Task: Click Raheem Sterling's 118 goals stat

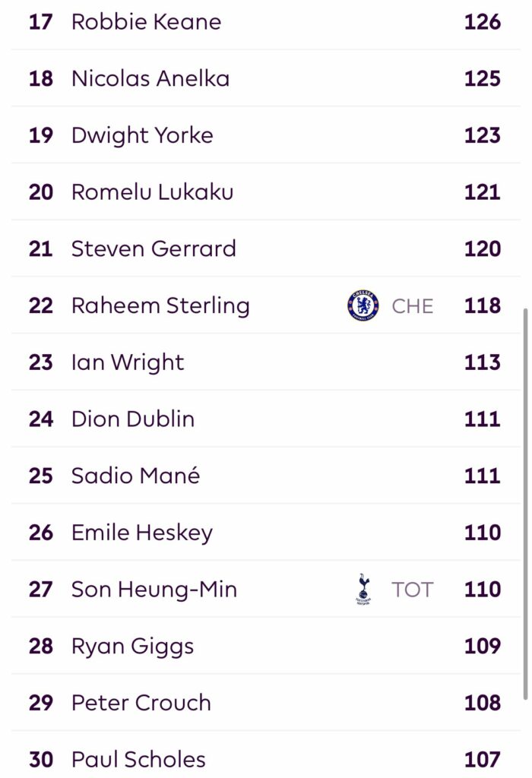Action: click(x=483, y=306)
